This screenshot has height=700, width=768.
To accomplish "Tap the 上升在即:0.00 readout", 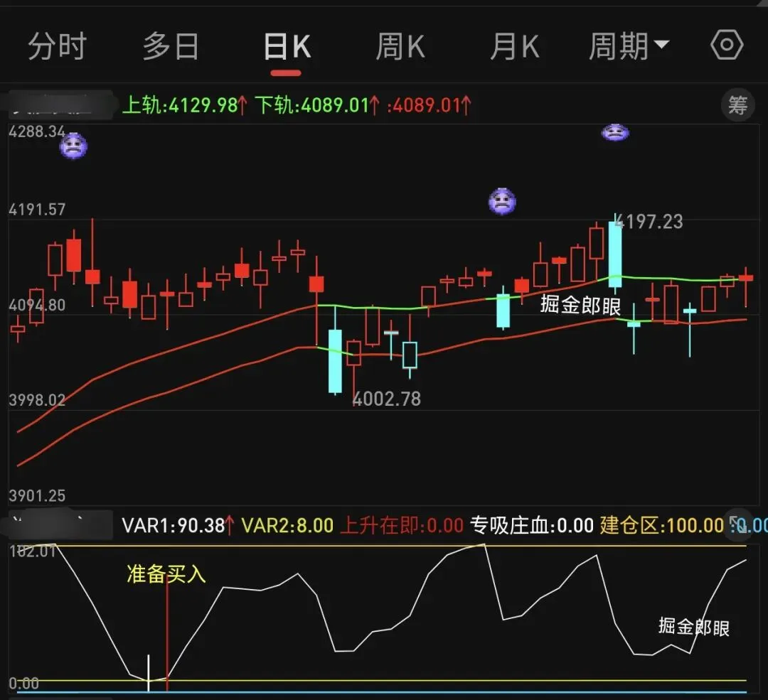I will (402, 526).
